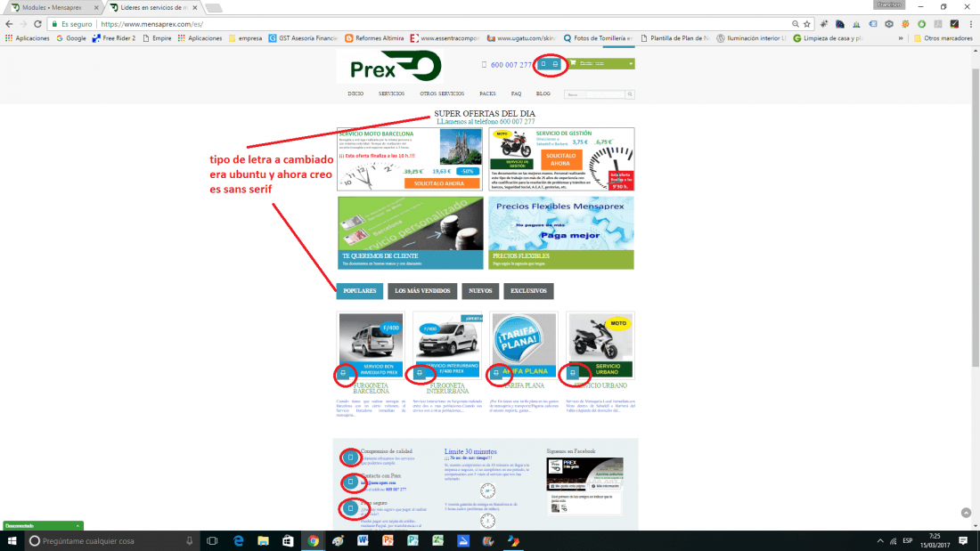Viewport: 980px width, 551px height.
Task: Click cart icon on Servicio Urbano product
Action: (573, 373)
